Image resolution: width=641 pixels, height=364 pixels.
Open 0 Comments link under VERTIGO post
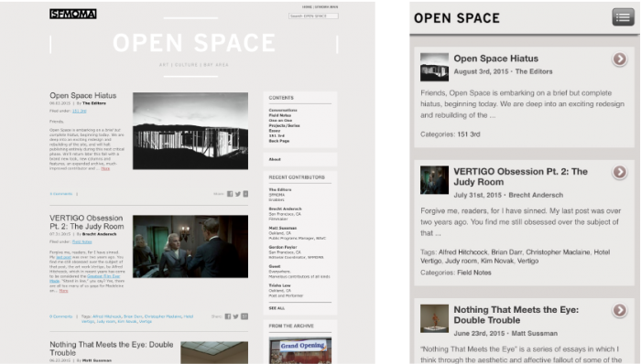coord(61,316)
